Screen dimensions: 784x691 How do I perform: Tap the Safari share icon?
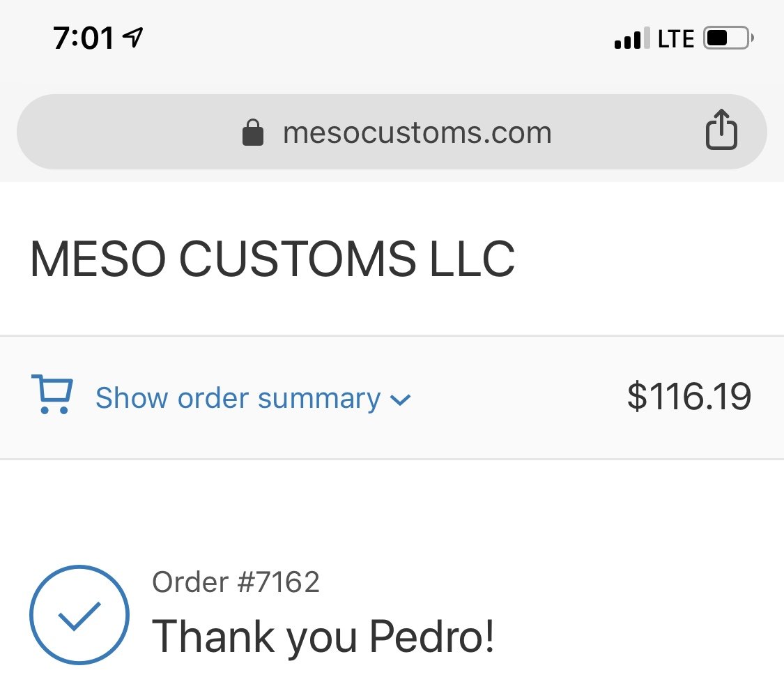pos(721,129)
